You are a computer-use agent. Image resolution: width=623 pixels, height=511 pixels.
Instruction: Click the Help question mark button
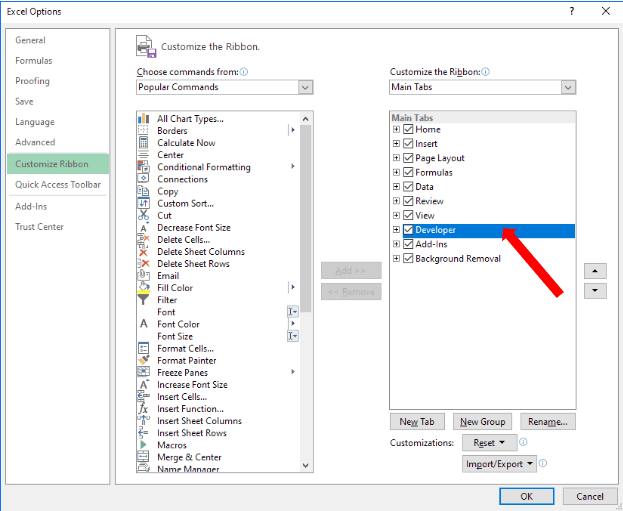pos(572,11)
